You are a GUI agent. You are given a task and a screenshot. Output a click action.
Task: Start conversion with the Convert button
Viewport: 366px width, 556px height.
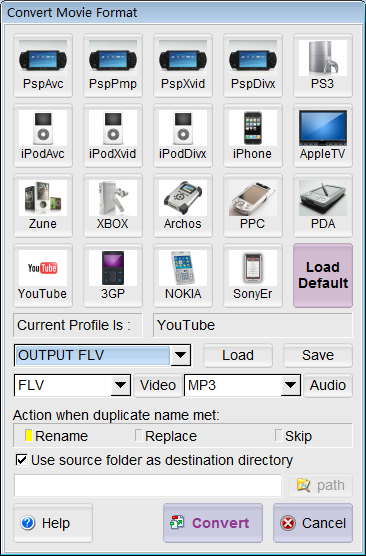coord(213,523)
